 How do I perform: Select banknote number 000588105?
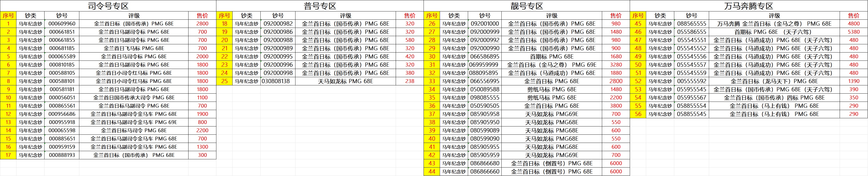click(x=62, y=73)
